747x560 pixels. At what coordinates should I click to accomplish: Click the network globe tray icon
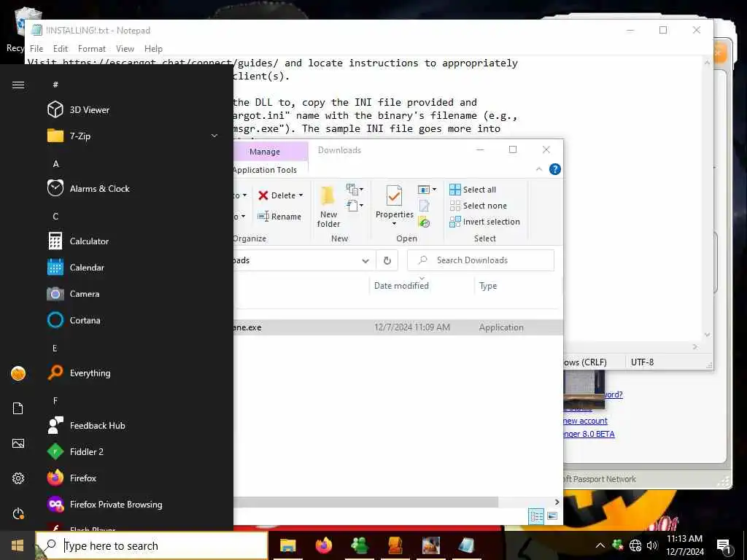tap(635, 545)
